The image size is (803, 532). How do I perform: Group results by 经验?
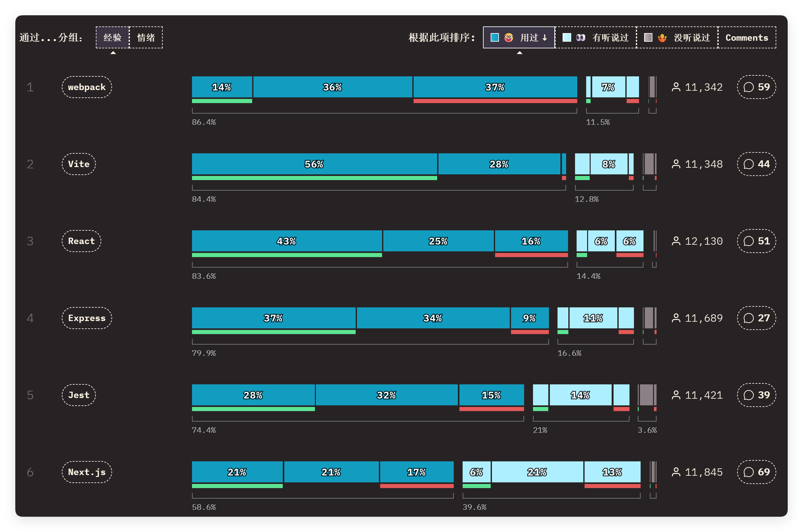(112, 37)
